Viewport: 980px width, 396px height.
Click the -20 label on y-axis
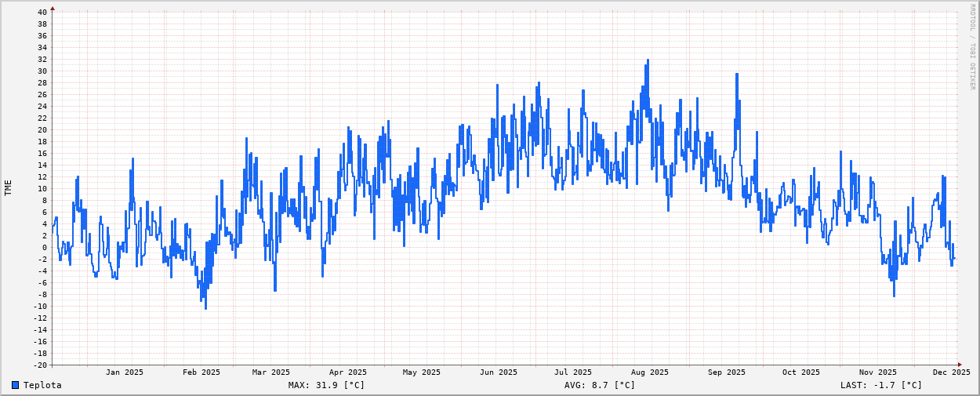point(40,365)
